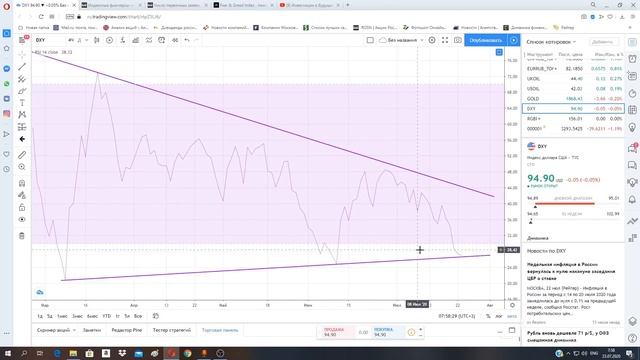Create an alert with the alarm clock icon
Screen dimensions: 640x360
coord(162,40)
